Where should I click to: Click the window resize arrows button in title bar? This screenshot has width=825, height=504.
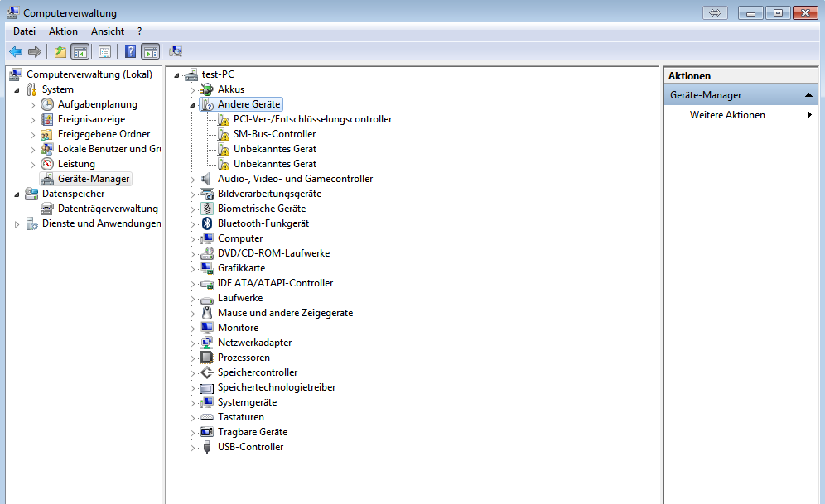coord(715,12)
